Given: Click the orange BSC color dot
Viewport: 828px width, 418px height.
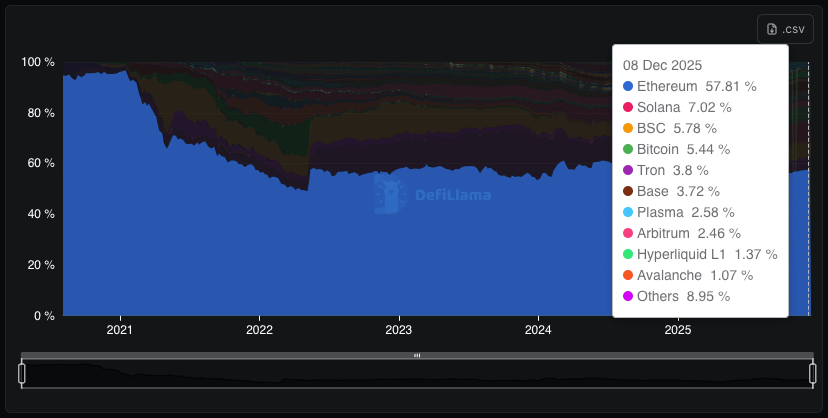Looking at the screenshot, I should click(x=628, y=128).
